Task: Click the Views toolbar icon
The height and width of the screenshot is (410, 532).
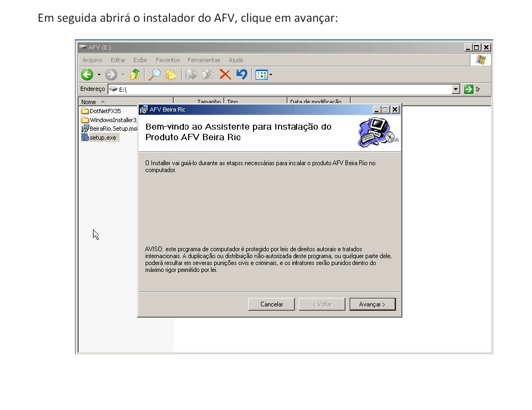Action: [x=261, y=74]
